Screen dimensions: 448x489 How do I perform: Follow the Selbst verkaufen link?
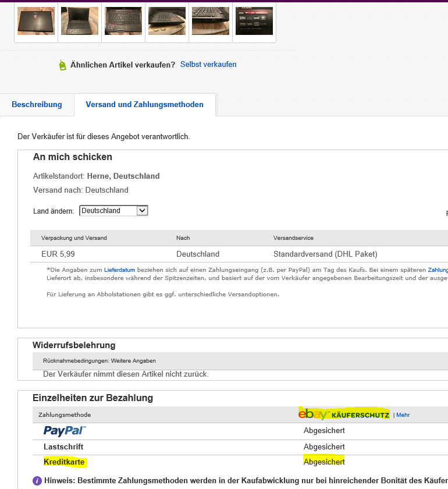(x=208, y=65)
